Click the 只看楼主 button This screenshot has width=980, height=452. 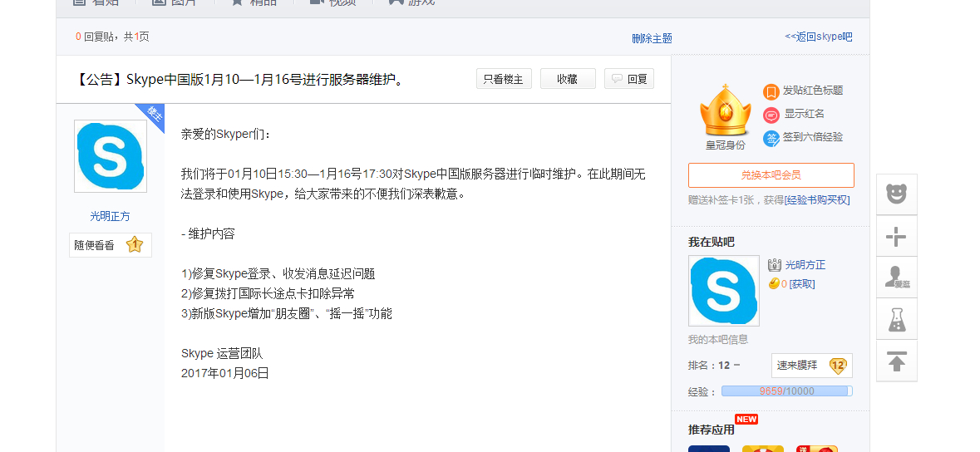point(504,79)
